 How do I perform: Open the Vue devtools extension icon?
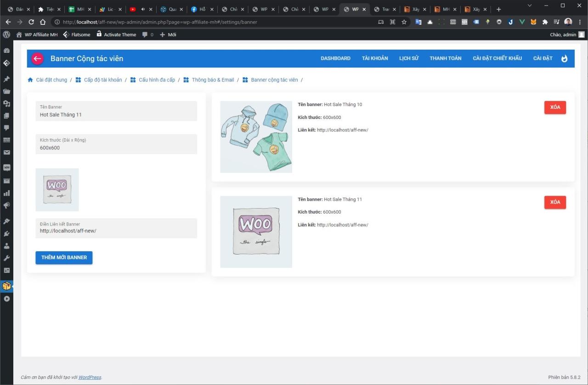(521, 22)
